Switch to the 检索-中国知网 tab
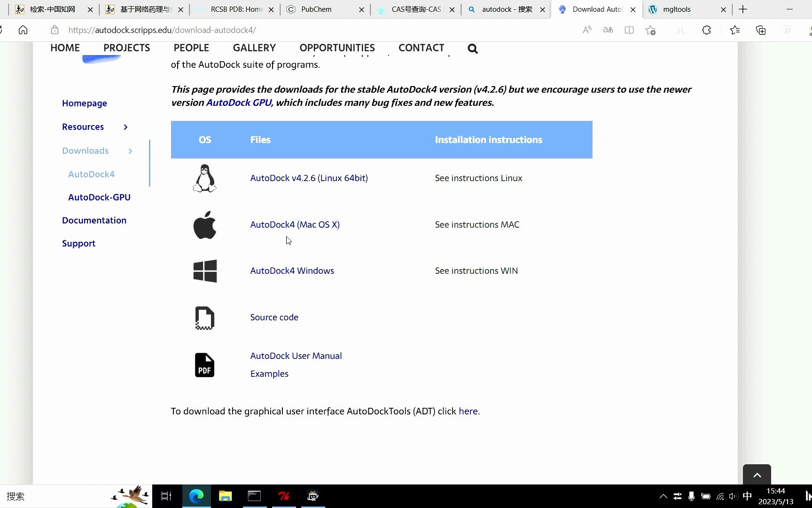The width and height of the screenshot is (812, 508). tap(53, 9)
